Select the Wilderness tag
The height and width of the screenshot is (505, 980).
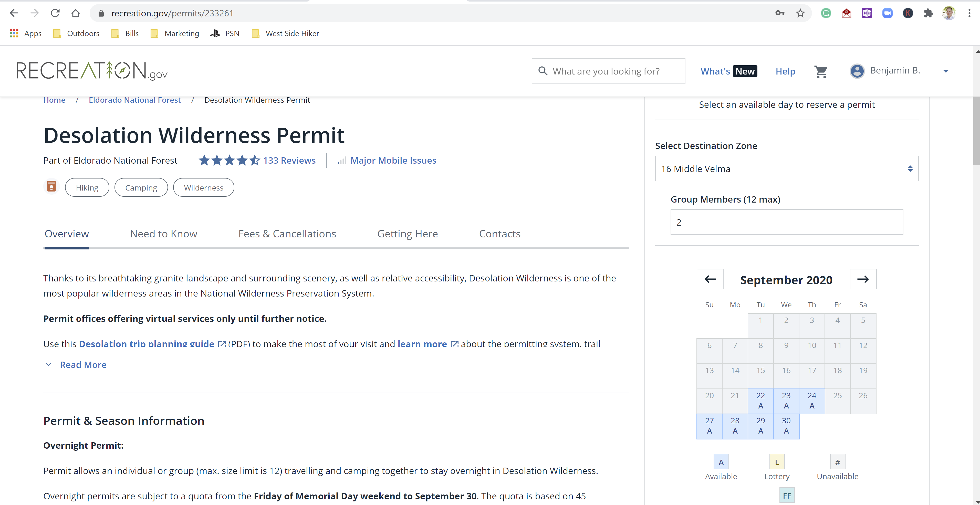point(204,187)
